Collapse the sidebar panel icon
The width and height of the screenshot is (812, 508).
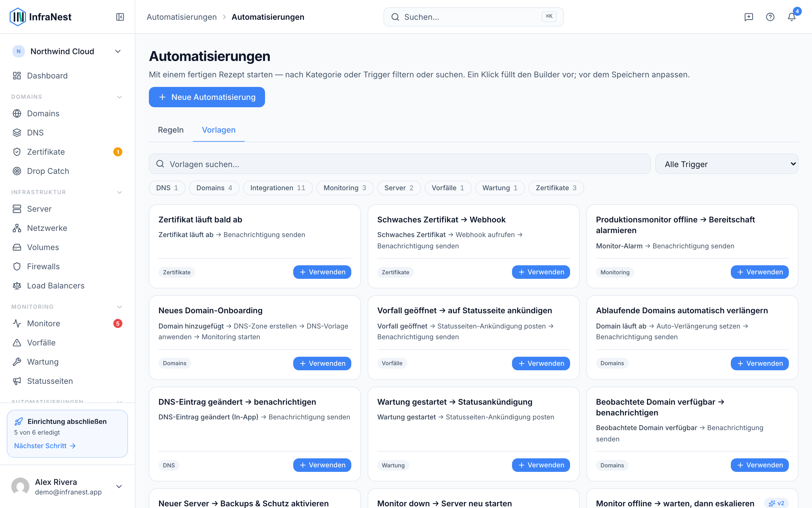point(120,17)
